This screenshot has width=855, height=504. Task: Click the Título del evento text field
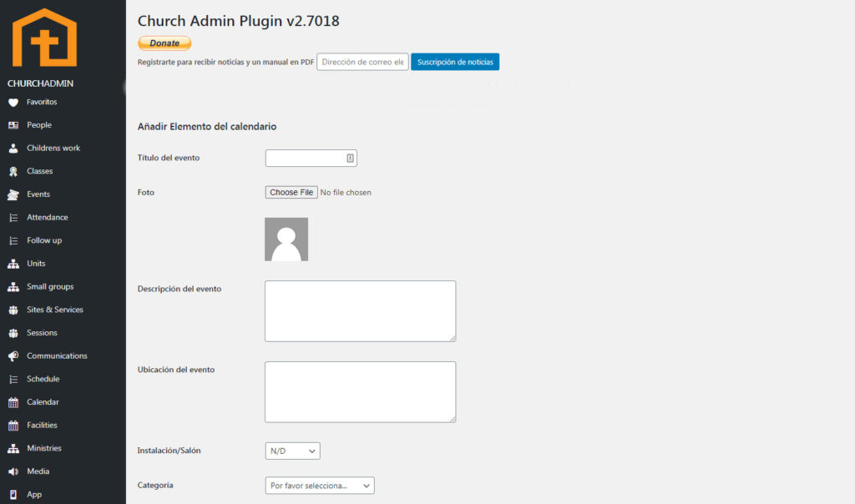click(x=306, y=159)
